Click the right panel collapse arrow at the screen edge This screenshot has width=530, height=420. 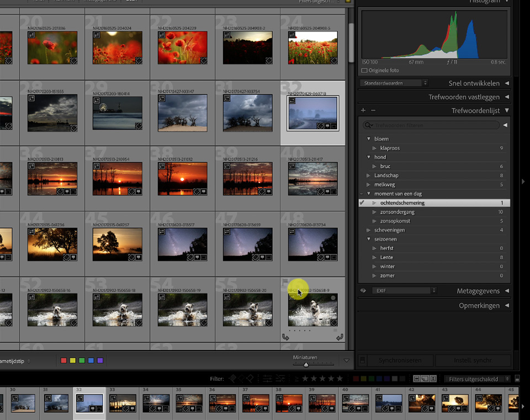tap(523, 182)
